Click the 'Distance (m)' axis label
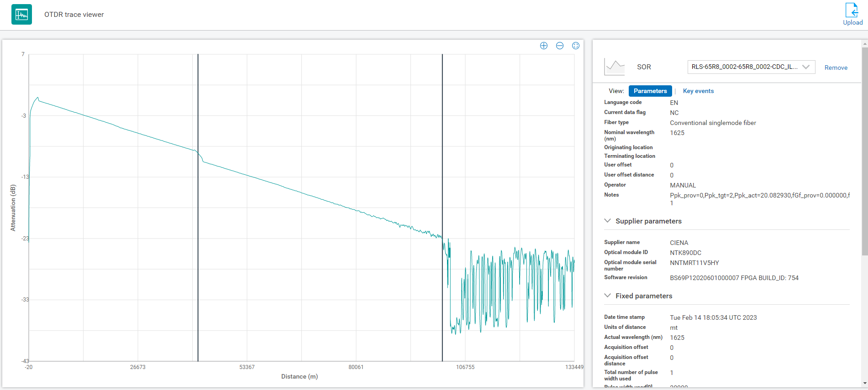The height and width of the screenshot is (390, 868). (300, 376)
